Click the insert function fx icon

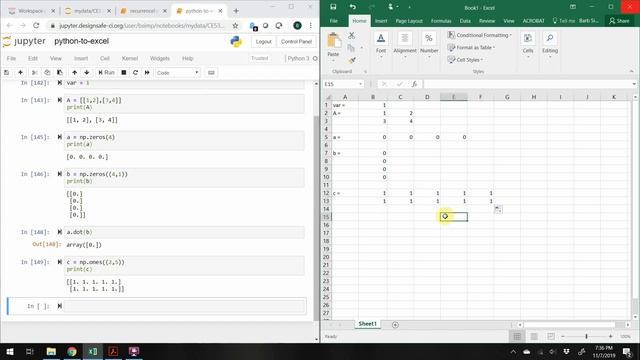point(414,84)
